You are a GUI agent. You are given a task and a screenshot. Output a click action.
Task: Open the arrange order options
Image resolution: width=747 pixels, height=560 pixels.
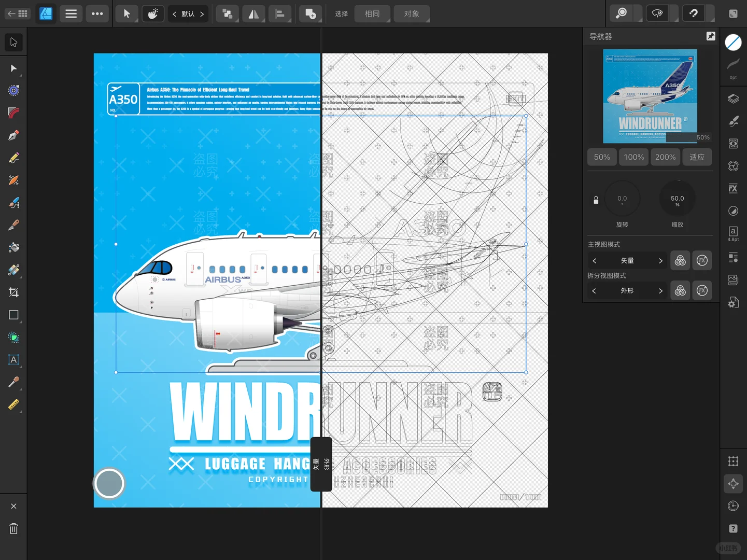[227, 13]
